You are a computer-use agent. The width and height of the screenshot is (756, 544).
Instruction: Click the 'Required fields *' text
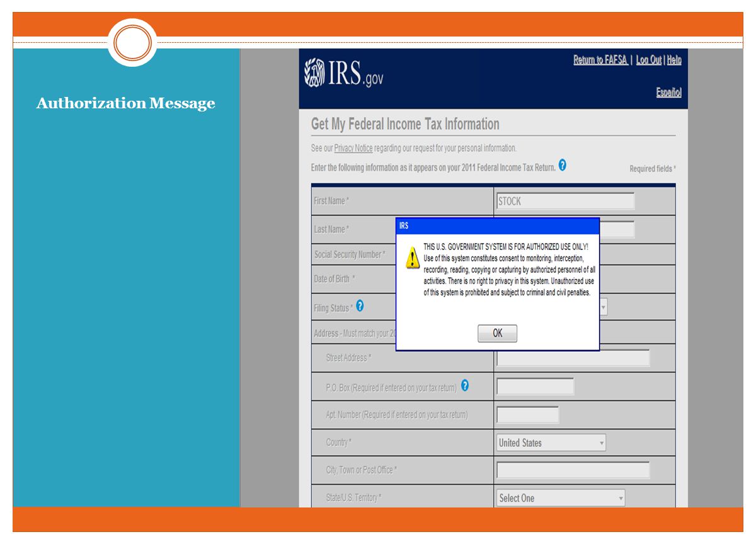click(653, 169)
